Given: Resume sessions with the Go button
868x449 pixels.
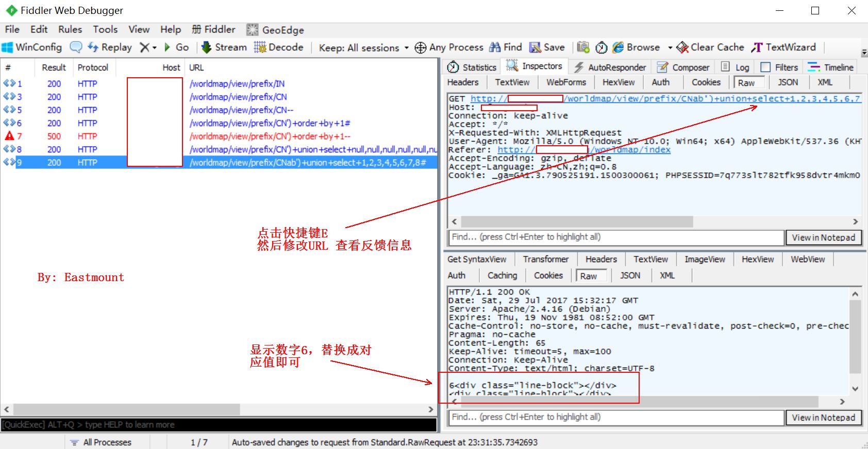Looking at the screenshot, I should pos(176,47).
